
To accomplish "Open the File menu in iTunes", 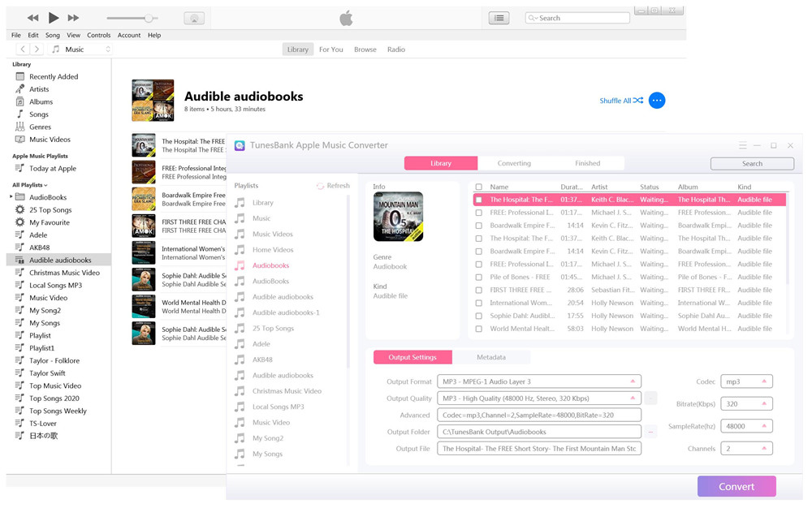I will (16, 35).
